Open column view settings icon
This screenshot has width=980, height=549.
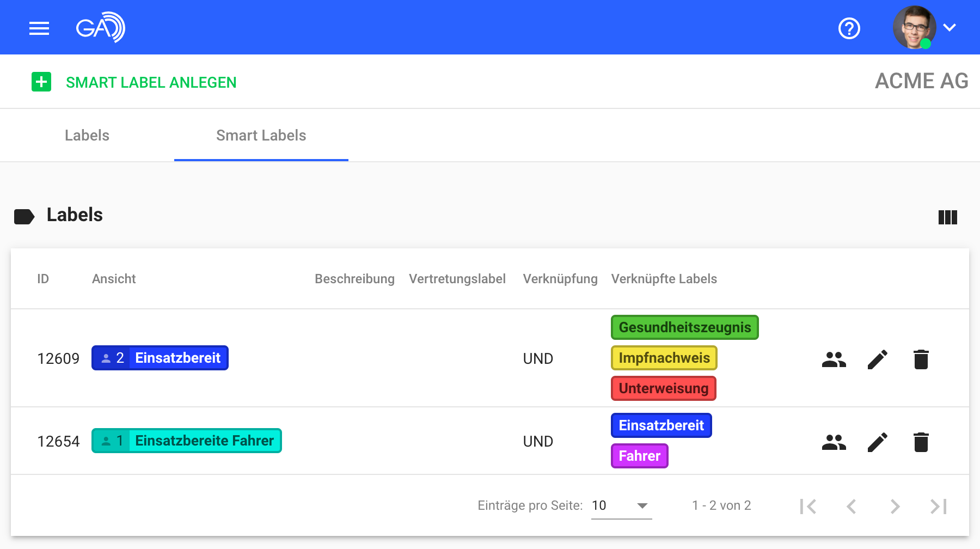tap(947, 217)
